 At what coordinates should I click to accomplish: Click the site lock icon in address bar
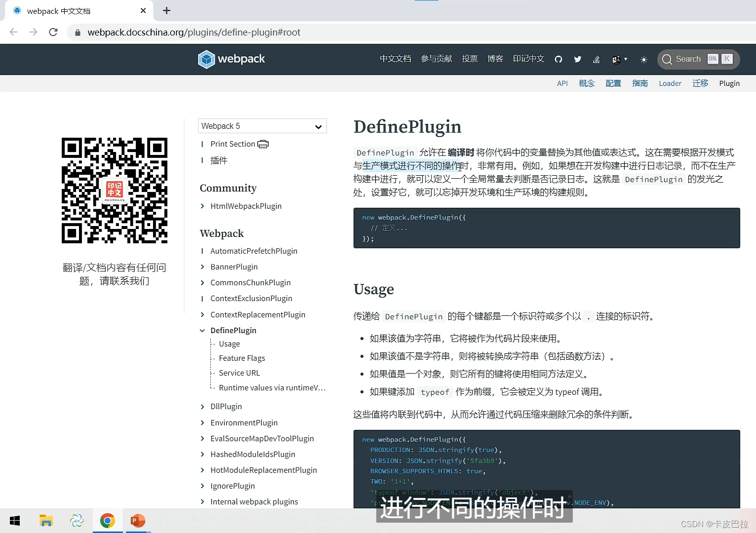[77, 33]
